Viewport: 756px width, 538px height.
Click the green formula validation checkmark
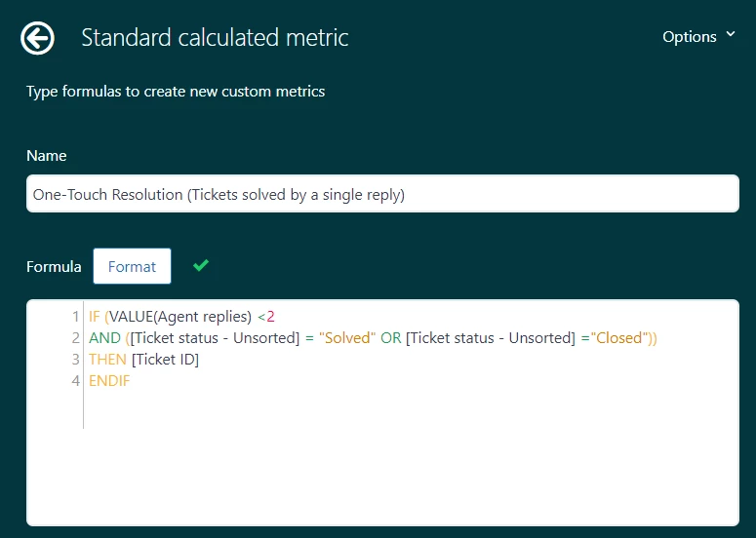(201, 265)
